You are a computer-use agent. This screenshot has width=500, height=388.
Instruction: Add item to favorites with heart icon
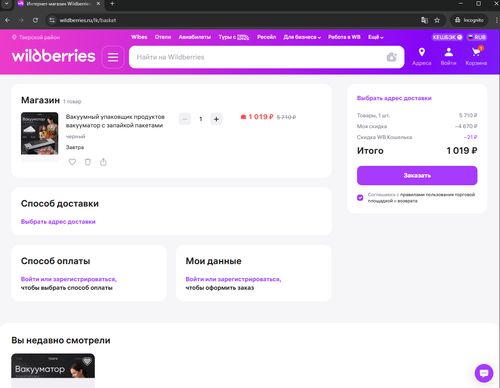pyautogui.click(x=72, y=162)
